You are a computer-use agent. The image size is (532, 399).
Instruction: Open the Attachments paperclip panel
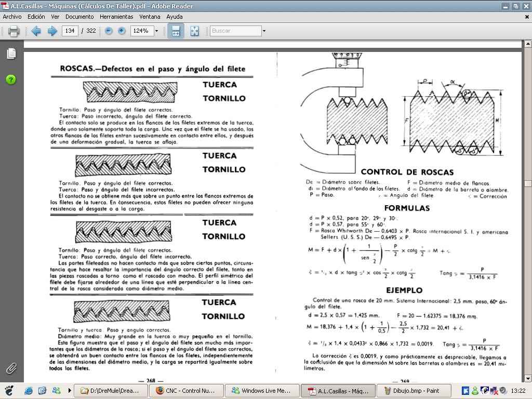point(11,368)
